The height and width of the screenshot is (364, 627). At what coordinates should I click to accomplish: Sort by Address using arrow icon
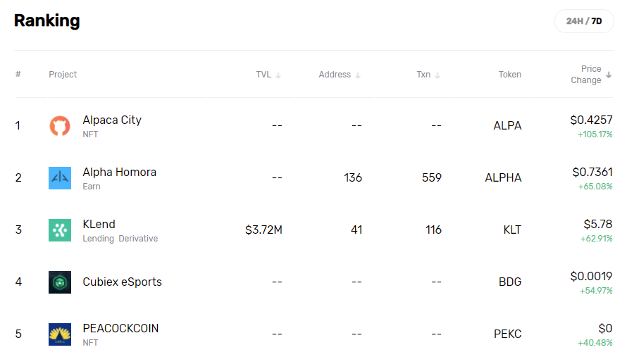(x=358, y=75)
